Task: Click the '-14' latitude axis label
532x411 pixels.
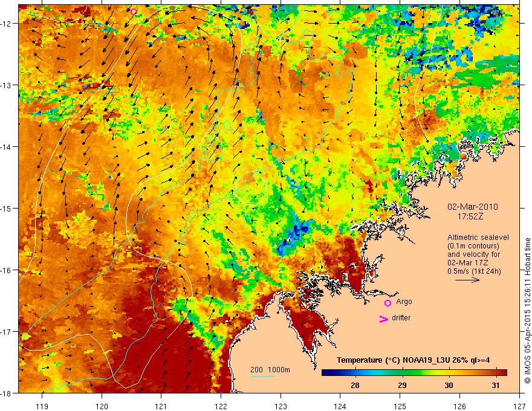Action: tap(7, 147)
